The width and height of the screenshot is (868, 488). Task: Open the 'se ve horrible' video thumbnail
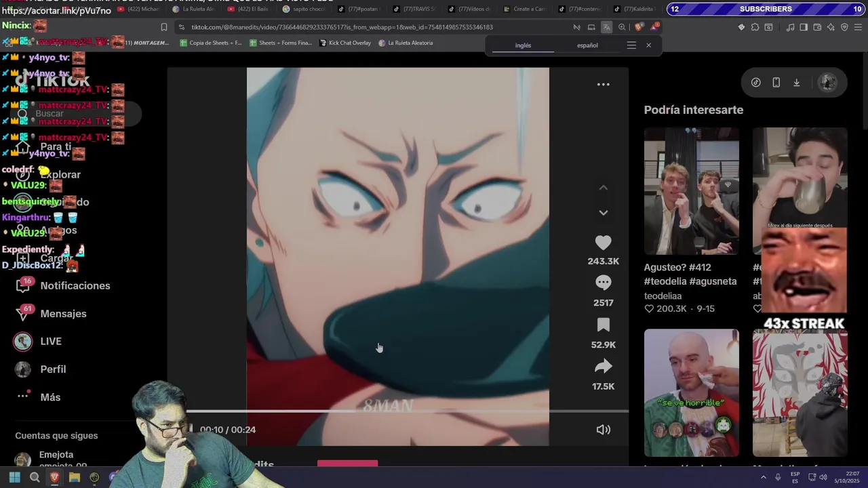tap(691, 393)
